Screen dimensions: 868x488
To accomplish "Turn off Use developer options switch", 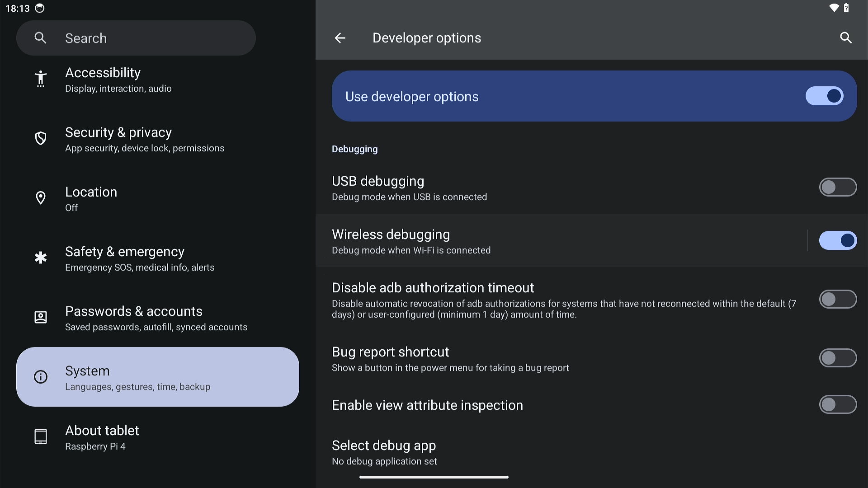I will click(x=824, y=96).
